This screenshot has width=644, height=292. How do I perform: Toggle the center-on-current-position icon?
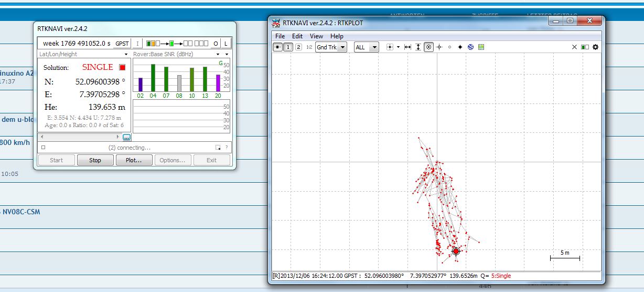coord(428,47)
